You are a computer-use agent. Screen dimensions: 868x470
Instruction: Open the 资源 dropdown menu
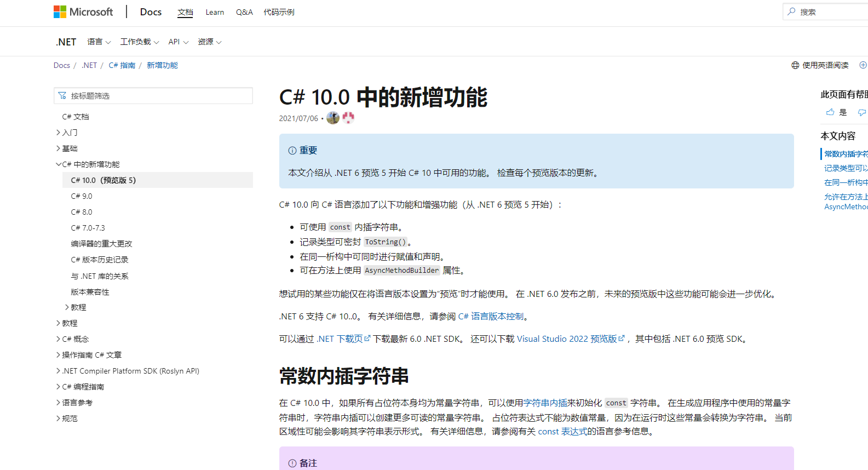tap(210, 42)
